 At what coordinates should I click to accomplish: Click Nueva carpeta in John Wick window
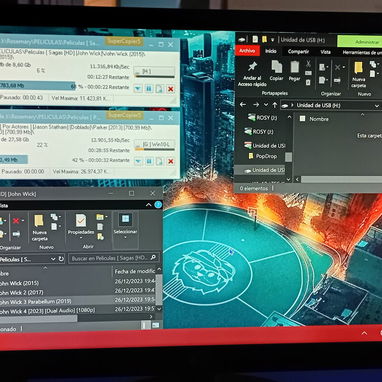pos(39,228)
